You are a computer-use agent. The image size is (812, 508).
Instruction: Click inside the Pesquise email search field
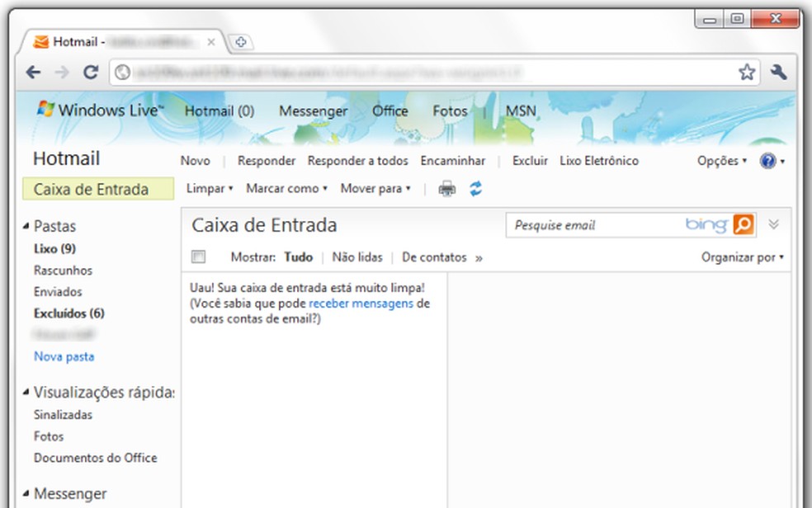tap(578, 223)
